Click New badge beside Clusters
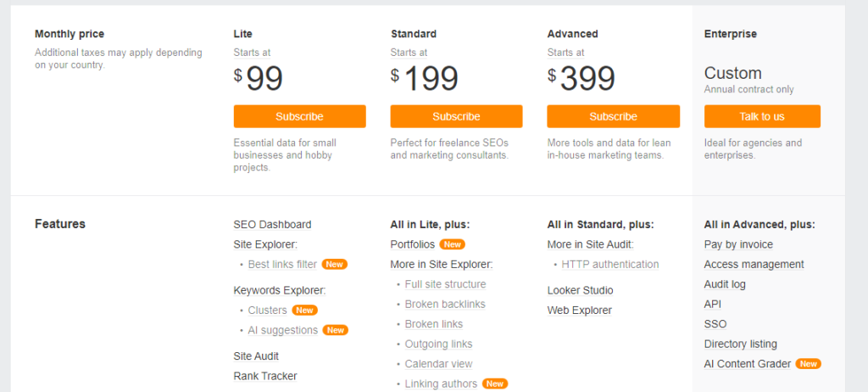868x392 pixels. (x=305, y=311)
